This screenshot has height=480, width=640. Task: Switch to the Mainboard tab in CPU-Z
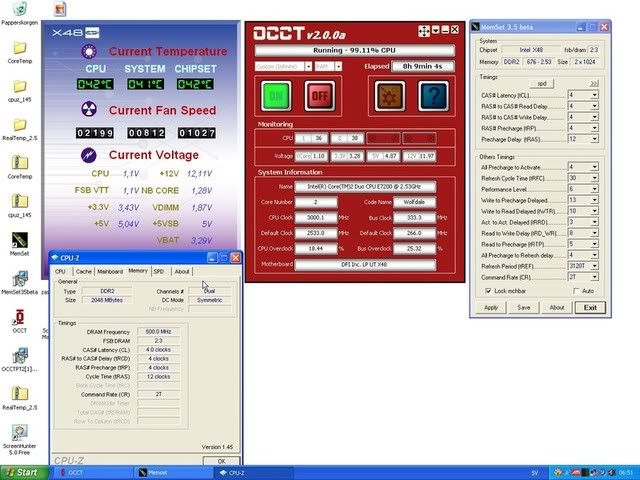pyautogui.click(x=110, y=271)
